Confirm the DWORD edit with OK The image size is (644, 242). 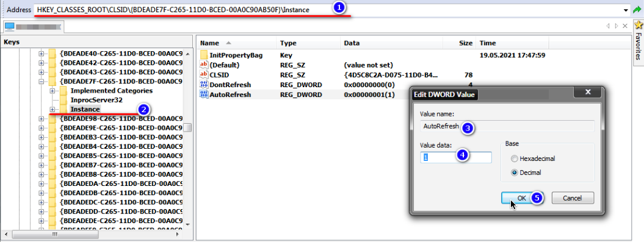[521, 198]
